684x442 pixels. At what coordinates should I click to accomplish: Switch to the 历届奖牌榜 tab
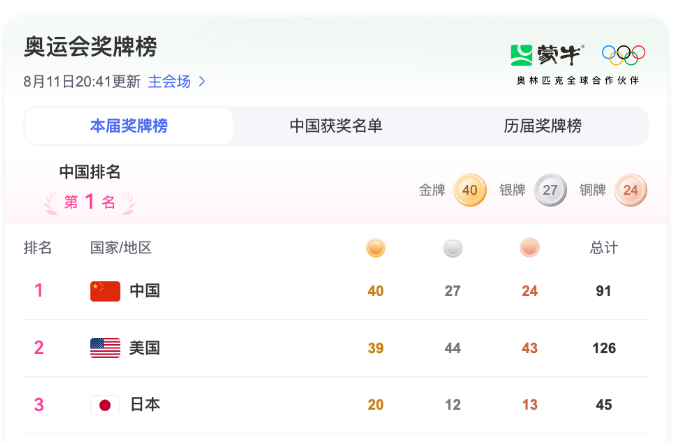(543, 126)
